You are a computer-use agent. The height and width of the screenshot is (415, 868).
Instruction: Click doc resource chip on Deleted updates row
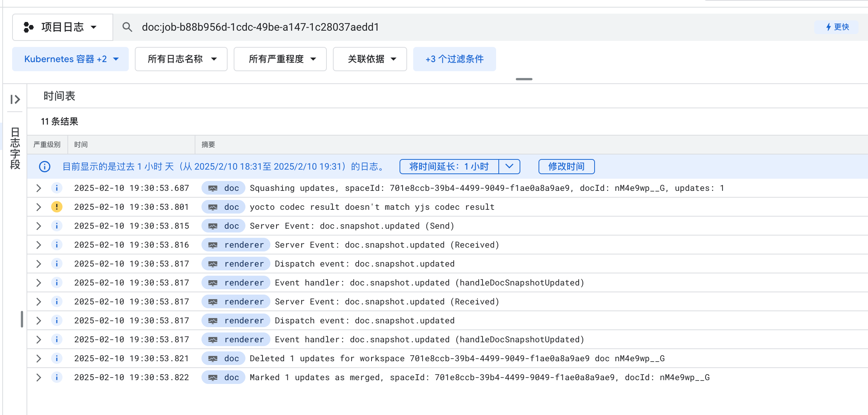223,358
